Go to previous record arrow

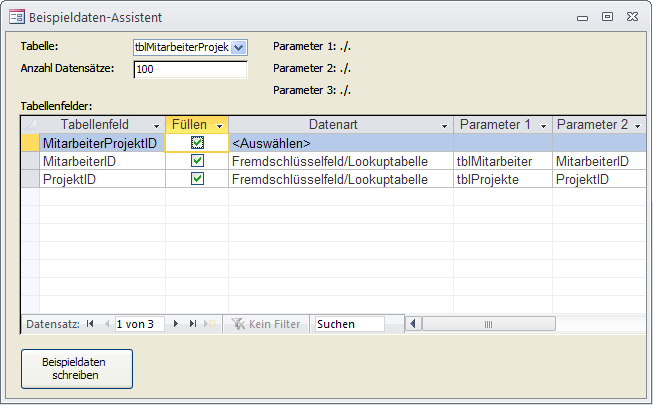coord(106,324)
